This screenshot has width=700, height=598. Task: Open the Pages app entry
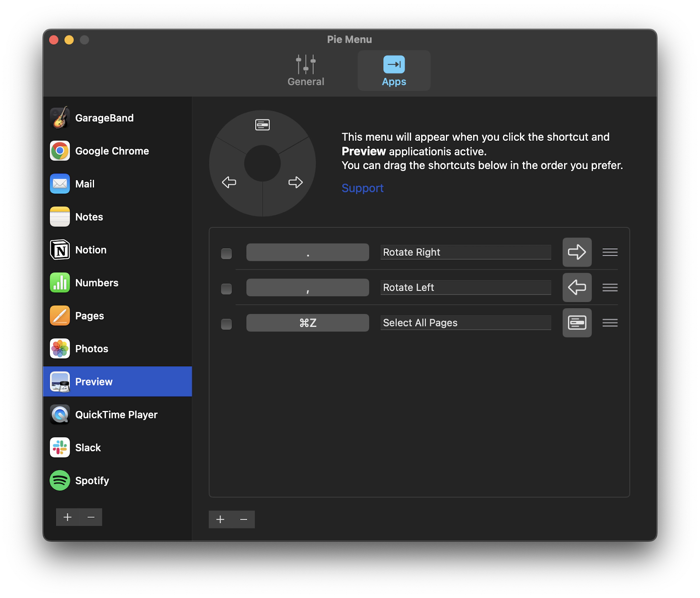pyautogui.click(x=117, y=316)
